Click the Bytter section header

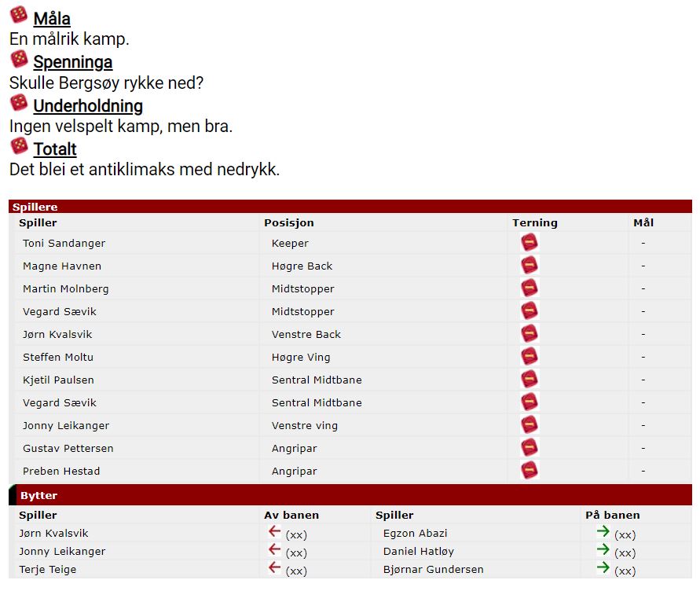click(x=38, y=496)
